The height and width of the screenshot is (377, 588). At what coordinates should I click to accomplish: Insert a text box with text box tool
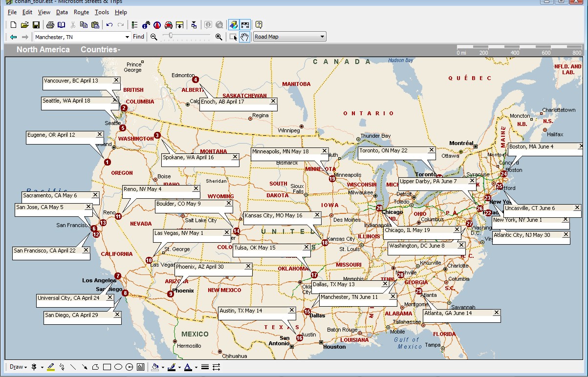tap(140, 367)
